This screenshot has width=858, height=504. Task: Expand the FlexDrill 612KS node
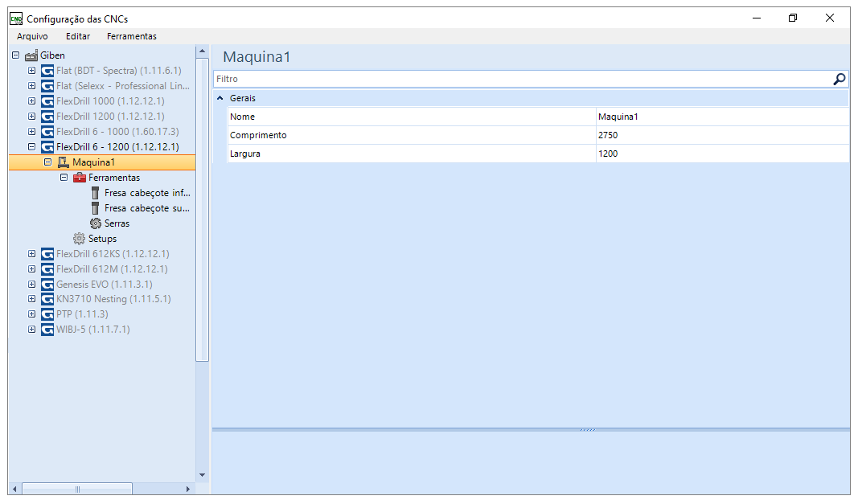(x=31, y=254)
